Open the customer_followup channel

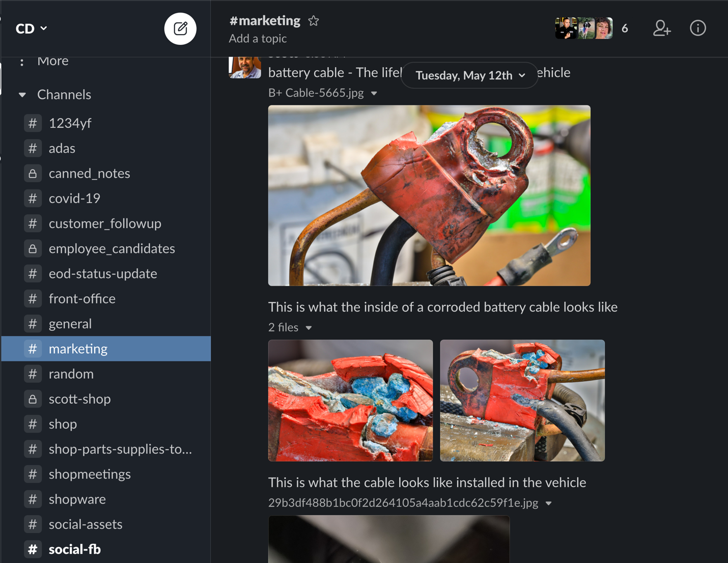106,223
